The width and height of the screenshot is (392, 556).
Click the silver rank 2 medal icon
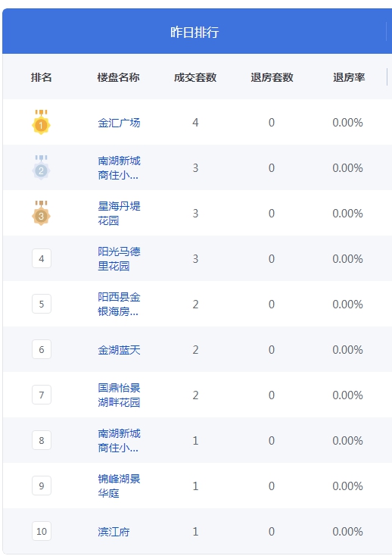pos(41,167)
